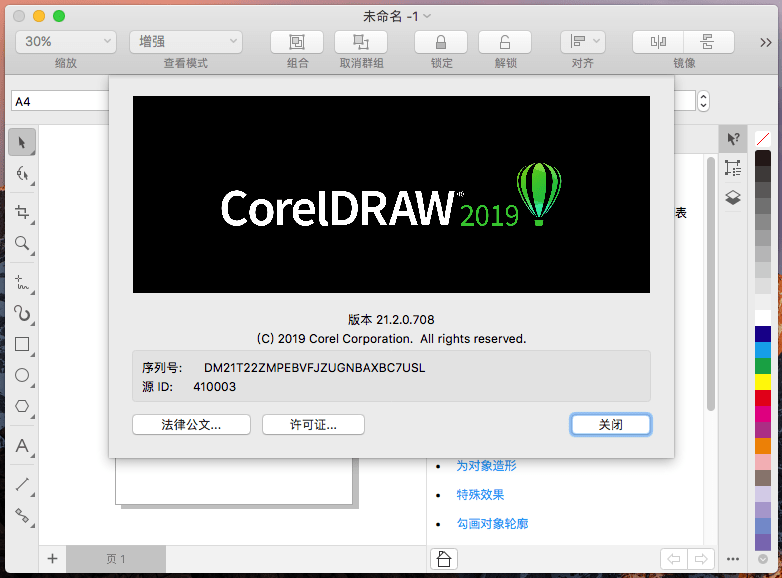
Task: Select the Crop tool
Action: coord(21,212)
